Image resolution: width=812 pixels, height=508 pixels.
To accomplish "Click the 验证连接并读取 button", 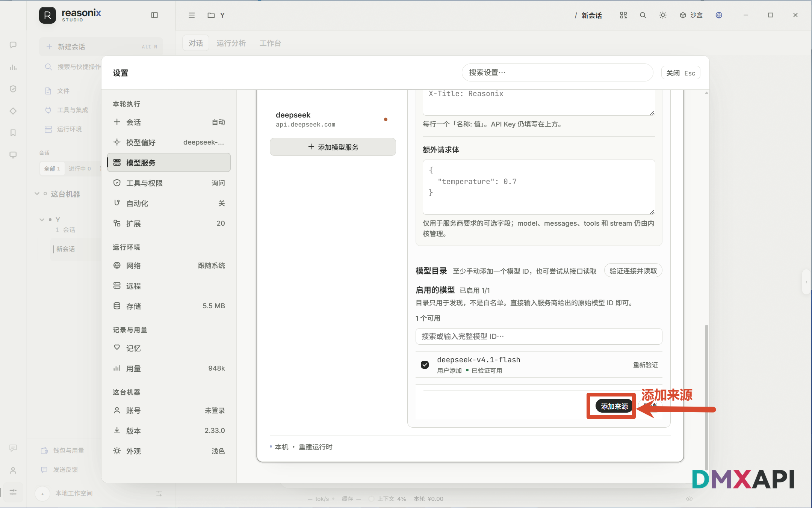I will [633, 271].
